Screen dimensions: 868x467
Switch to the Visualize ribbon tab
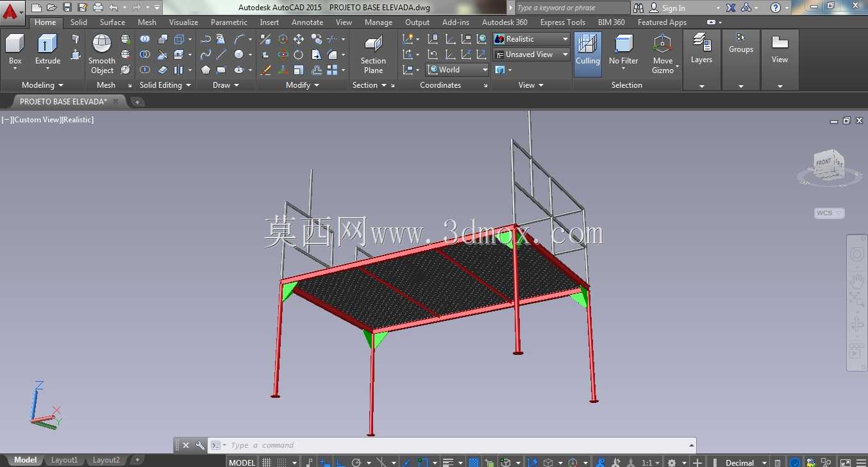click(x=183, y=22)
